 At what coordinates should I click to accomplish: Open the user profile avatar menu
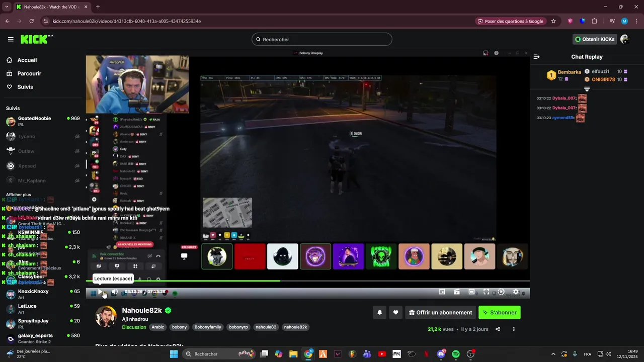625,39
